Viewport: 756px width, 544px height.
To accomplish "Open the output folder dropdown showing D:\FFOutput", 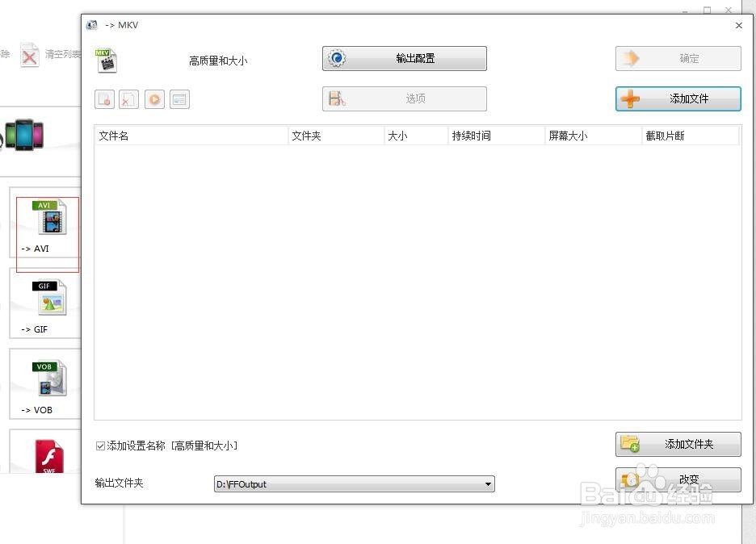I will tap(487, 483).
